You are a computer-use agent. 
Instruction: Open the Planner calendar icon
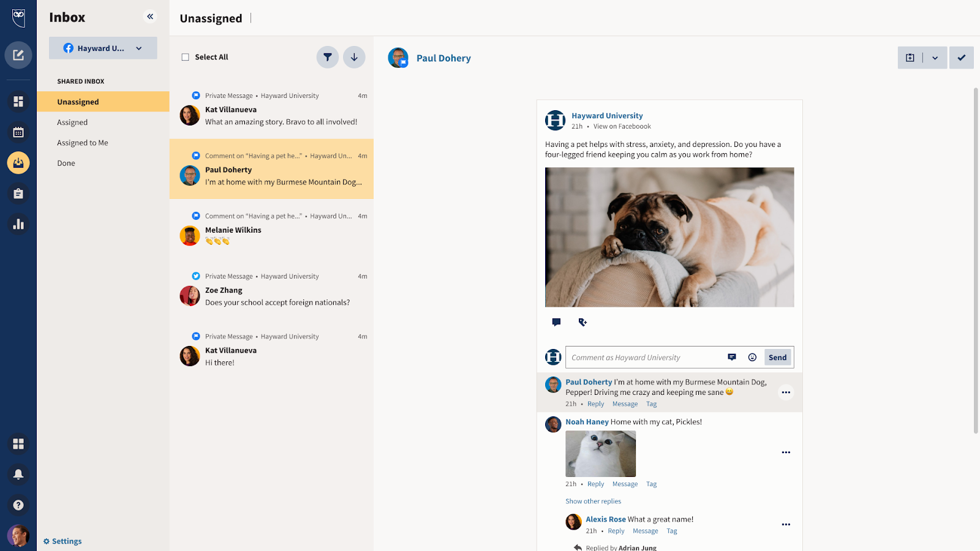(x=18, y=132)
